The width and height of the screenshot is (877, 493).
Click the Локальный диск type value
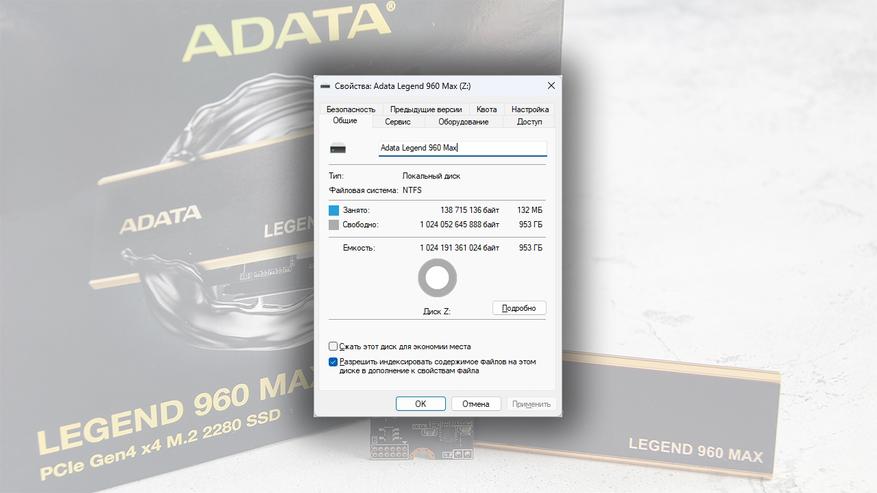pos(431,176)
